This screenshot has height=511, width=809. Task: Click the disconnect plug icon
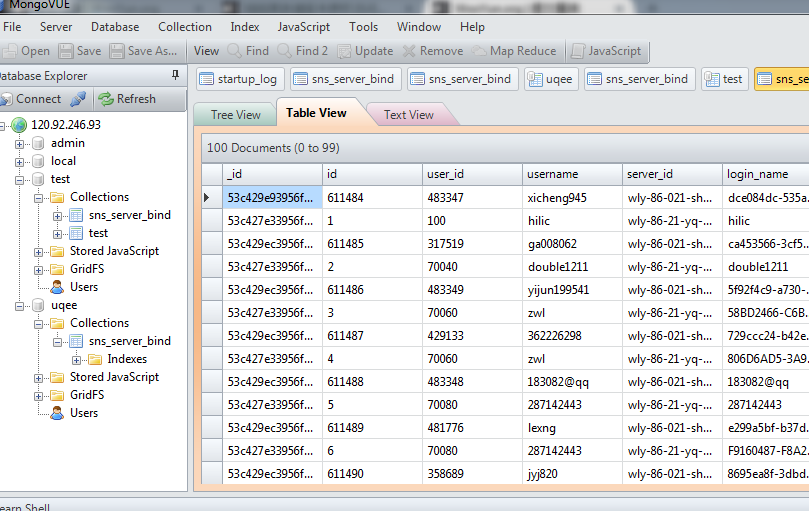[78, 99]
